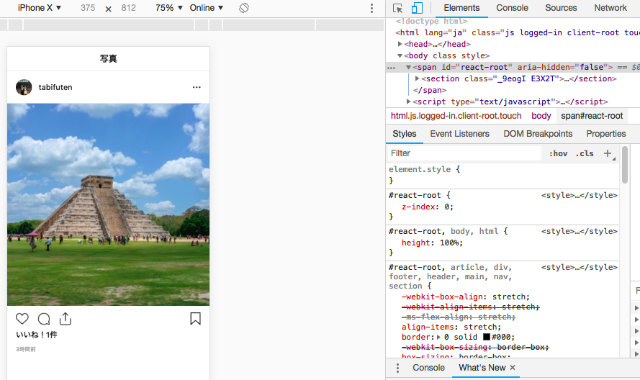
Task: Edit the device height 812 field
Action: (128, 8)
